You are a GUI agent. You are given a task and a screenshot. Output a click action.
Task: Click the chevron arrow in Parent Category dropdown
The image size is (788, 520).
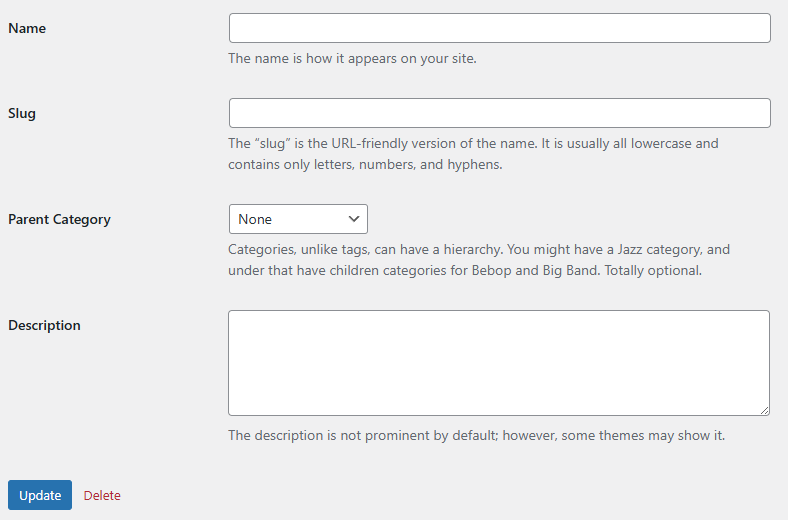click(354, 219)
